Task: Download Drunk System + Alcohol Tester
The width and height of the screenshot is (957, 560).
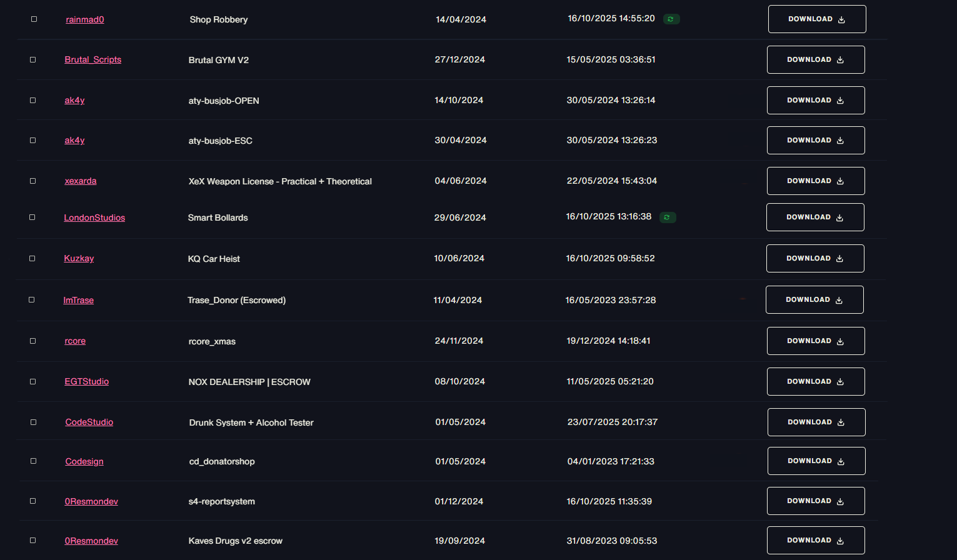Action: click(816, 422)
